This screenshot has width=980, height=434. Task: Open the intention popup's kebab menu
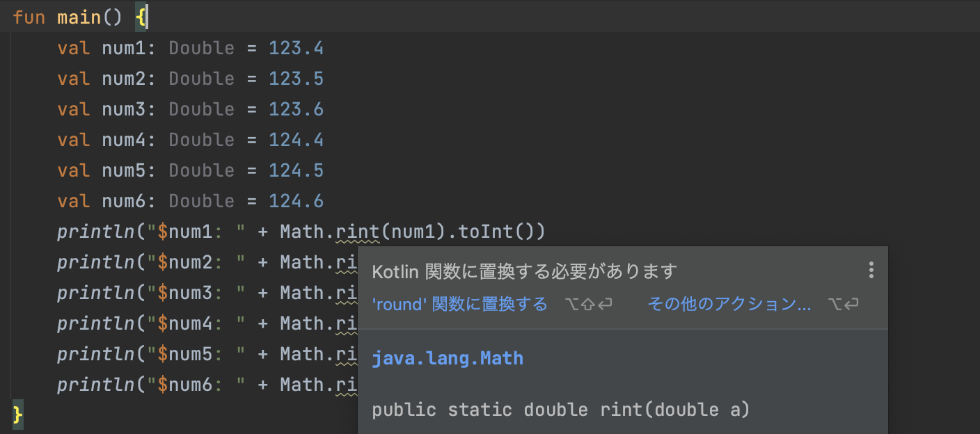871,270
